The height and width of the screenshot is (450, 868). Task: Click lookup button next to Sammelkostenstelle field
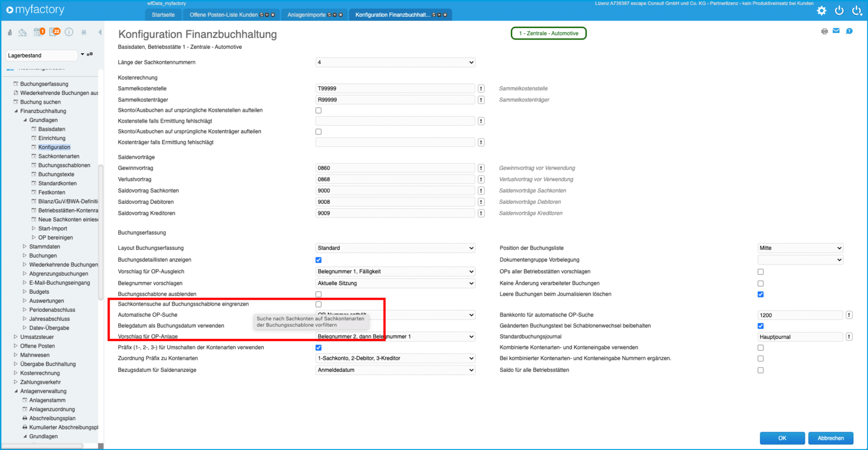tap(481, 88)
